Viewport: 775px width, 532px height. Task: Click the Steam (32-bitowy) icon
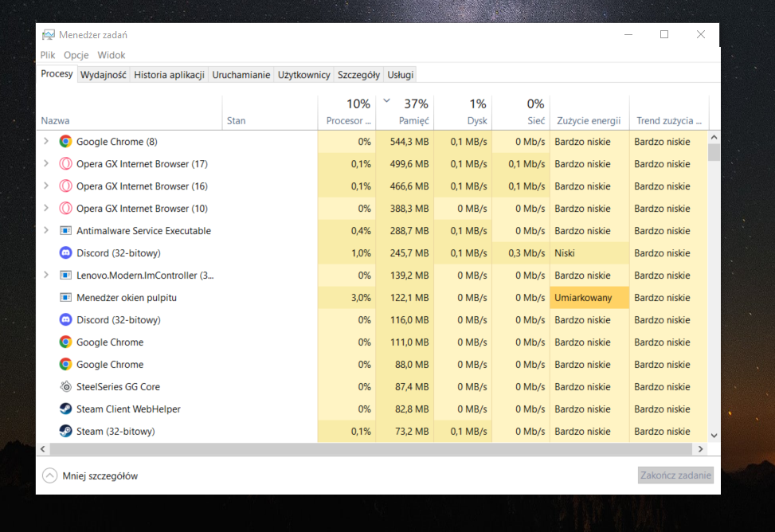click(x=65, y=431)
